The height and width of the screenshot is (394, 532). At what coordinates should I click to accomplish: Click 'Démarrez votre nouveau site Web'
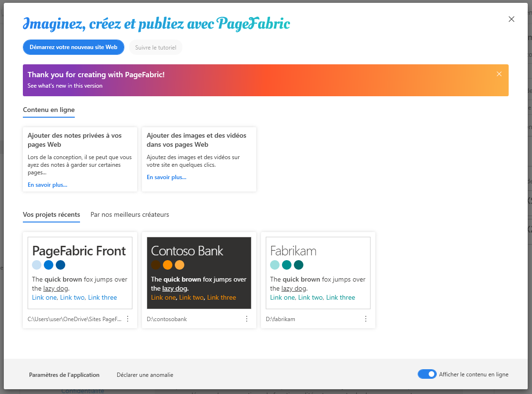(x=73, y=47)
